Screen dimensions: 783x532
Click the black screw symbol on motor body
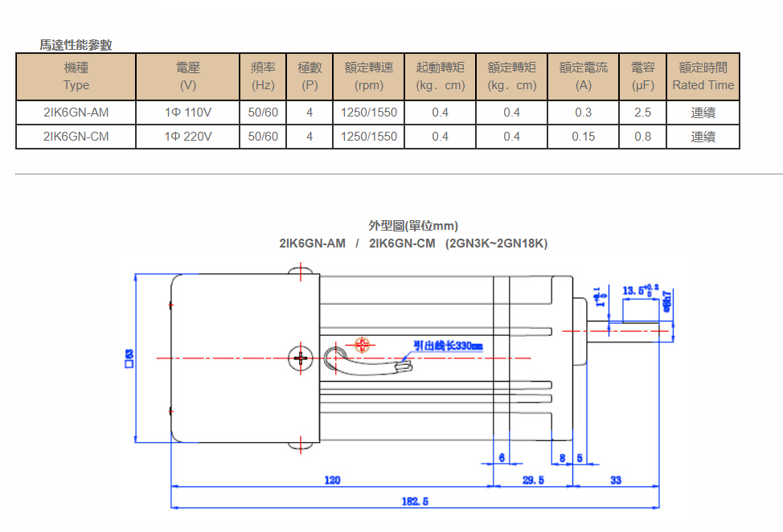coord(301,357)
